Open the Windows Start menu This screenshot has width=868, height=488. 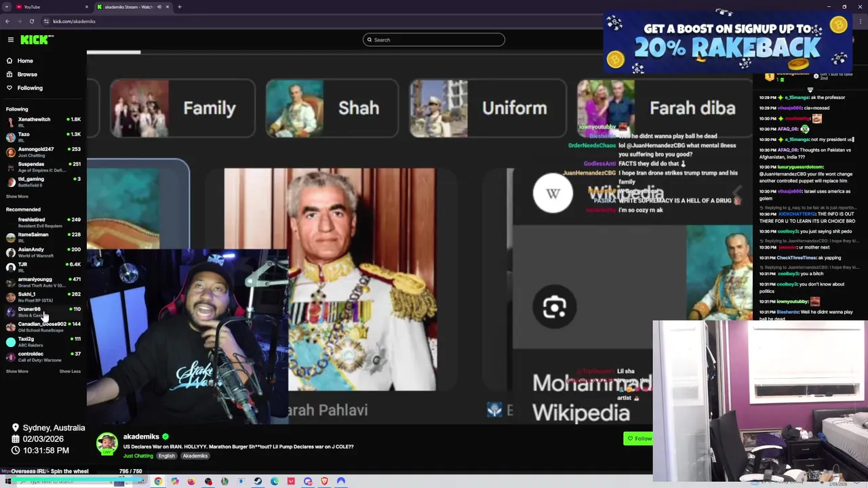(7, 481)
